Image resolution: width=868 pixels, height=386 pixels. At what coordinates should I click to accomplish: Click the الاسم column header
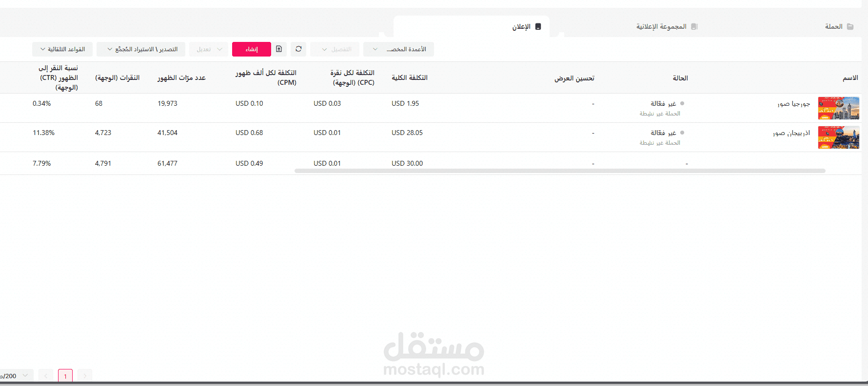pos(850,78)
